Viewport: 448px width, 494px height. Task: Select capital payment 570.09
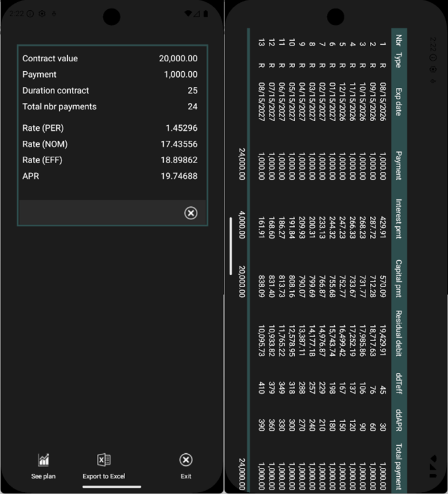pos(383,287)
